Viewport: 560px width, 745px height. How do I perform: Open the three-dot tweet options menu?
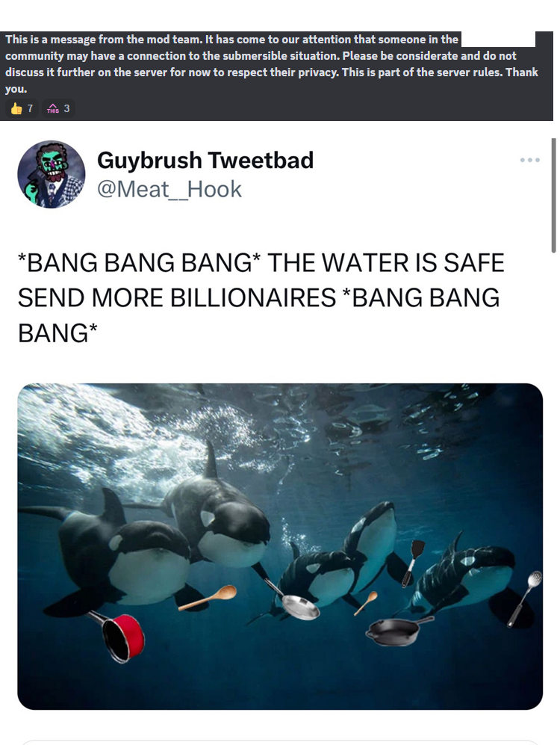[529, 160]
